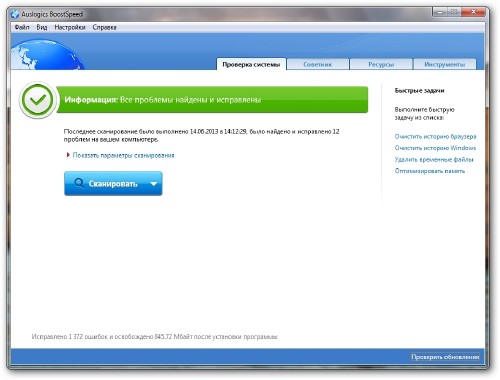Screen dimensions: 500x380
Task: Click the globe logo image in header
Action: point(47,54)
